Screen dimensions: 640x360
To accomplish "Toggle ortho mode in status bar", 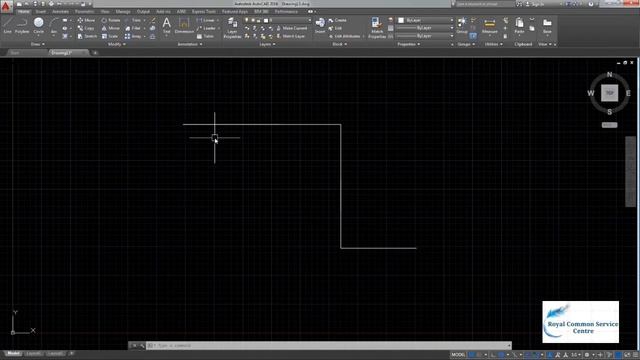I will click(493, 355).
